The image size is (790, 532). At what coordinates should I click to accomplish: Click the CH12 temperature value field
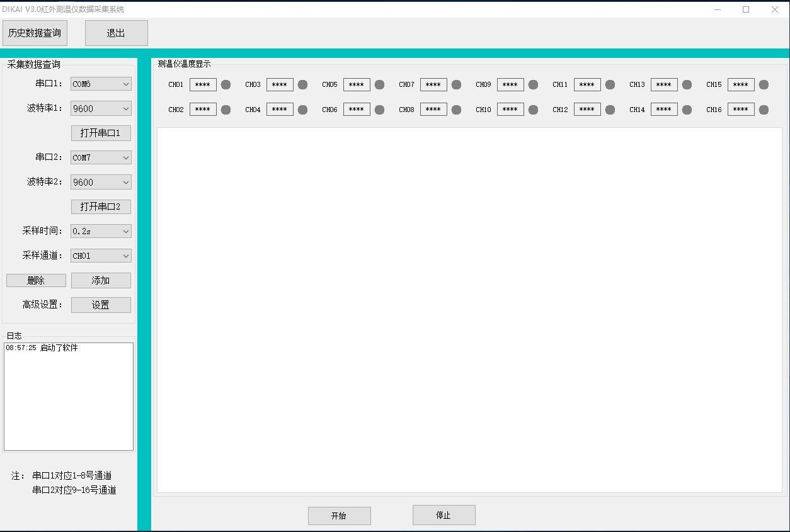pyautogui.click(x=587, y=110)
